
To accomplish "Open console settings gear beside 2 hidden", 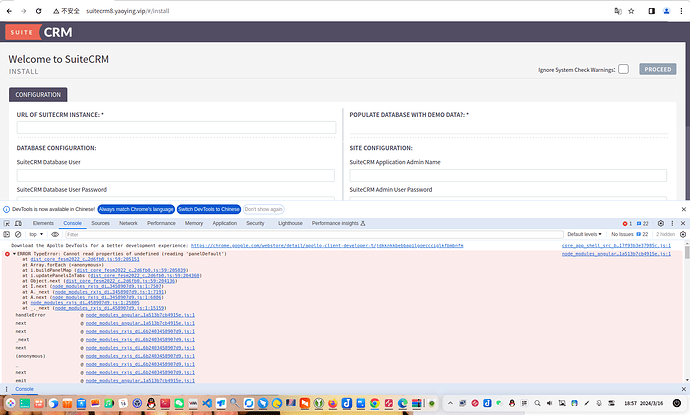I will pyautogui.click(x=683, y=235).
